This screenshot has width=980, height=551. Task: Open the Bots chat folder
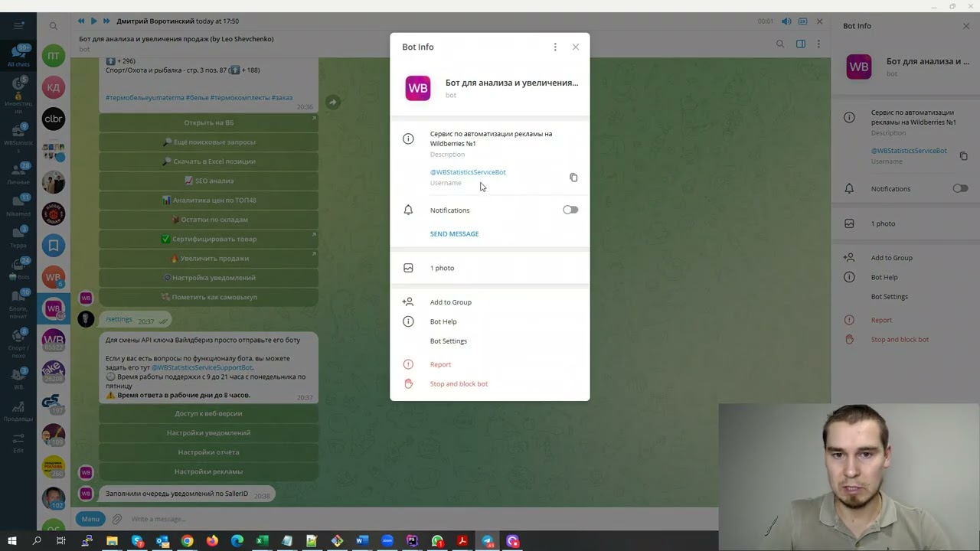[x=18, y=268]
